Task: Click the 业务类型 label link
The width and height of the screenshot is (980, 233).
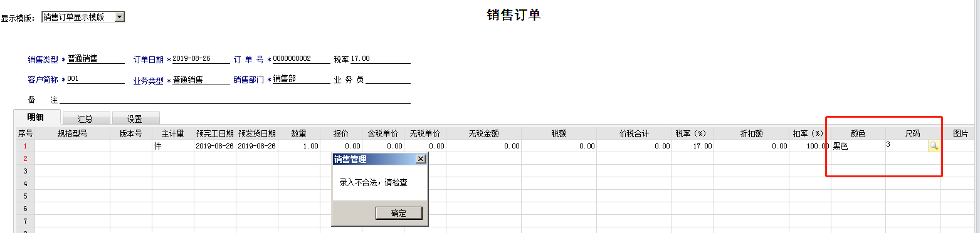Action: click(x=148, y=80)
